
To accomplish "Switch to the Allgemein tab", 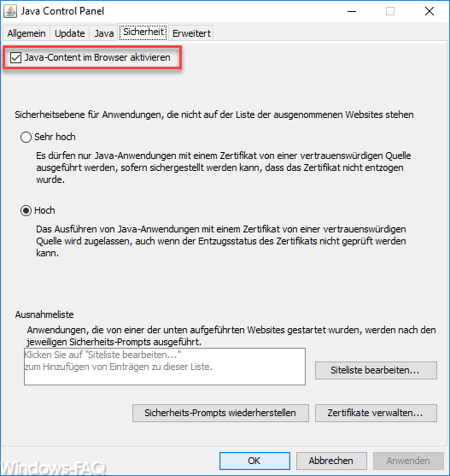I will coord(26,33).
